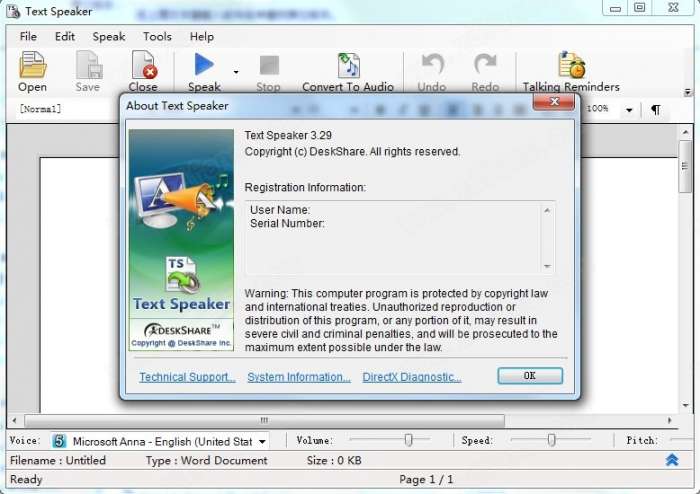The height and width of the screenshot is (494, 700).
Task: Click the document vertical scrollbar thumb
Action: coord(685,166)
